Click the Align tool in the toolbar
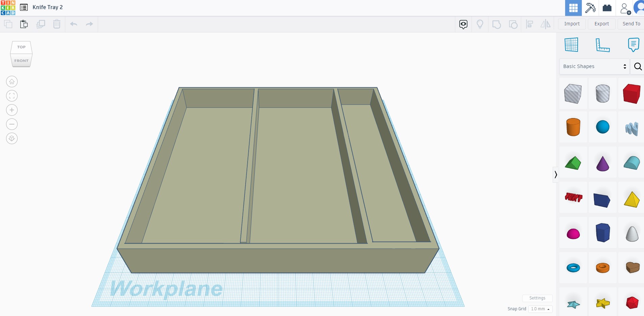Viewport: 644px width, 316px height. (x=530, y=24)
